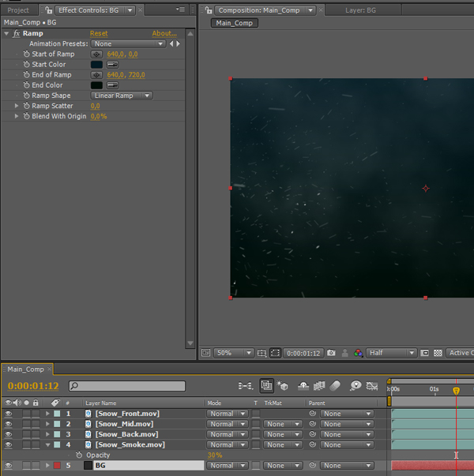
Task: Toggle the Ramp effect fx switch
Action: point(17,34)
